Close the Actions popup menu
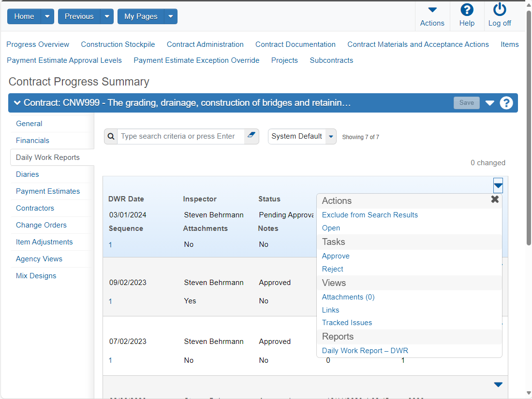The image size is (532, 399). click(495, 199)
